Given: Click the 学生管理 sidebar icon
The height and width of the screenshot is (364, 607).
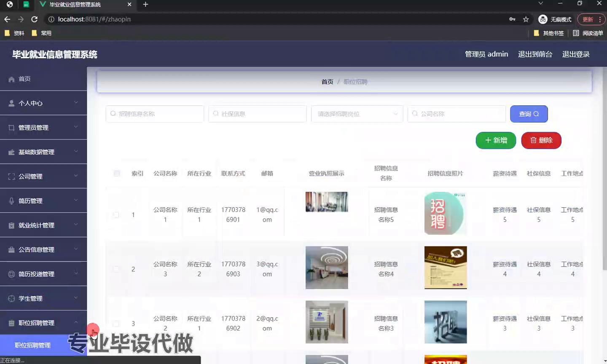Looking at the screenshot, I should (11, 299).
